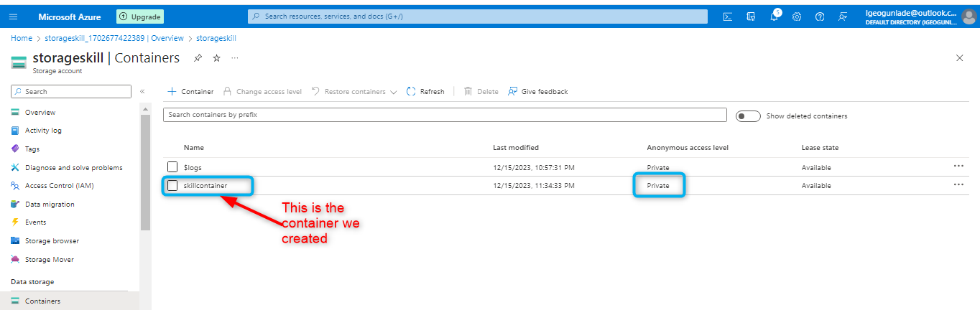Click the Lease state column header

820,148
